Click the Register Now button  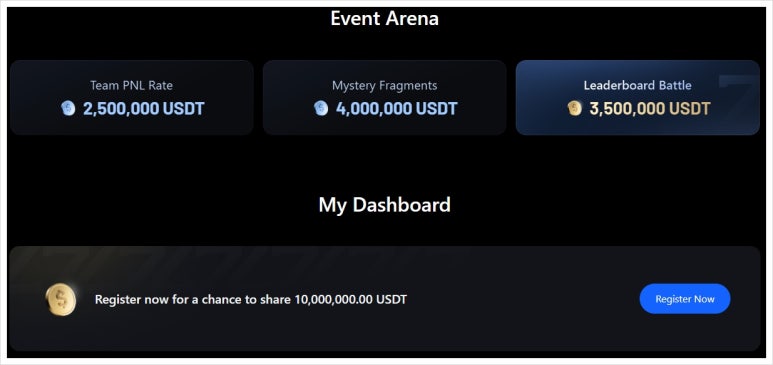pos(685,299)
